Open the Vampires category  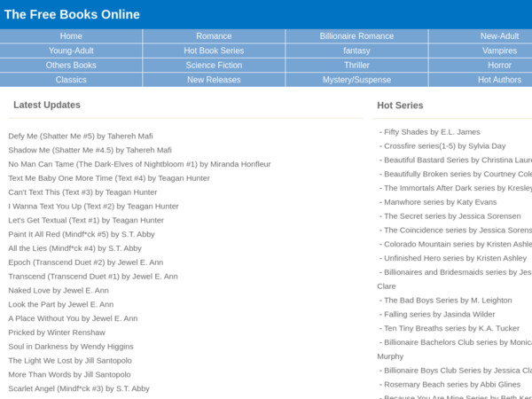499,51
